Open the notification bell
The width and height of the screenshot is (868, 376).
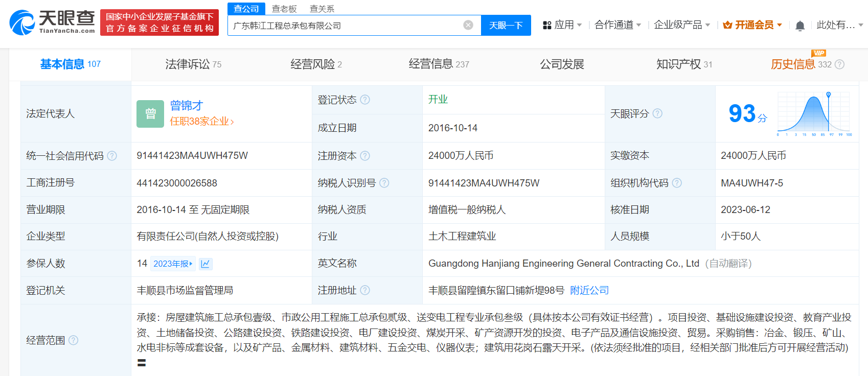tap(800, 26)
